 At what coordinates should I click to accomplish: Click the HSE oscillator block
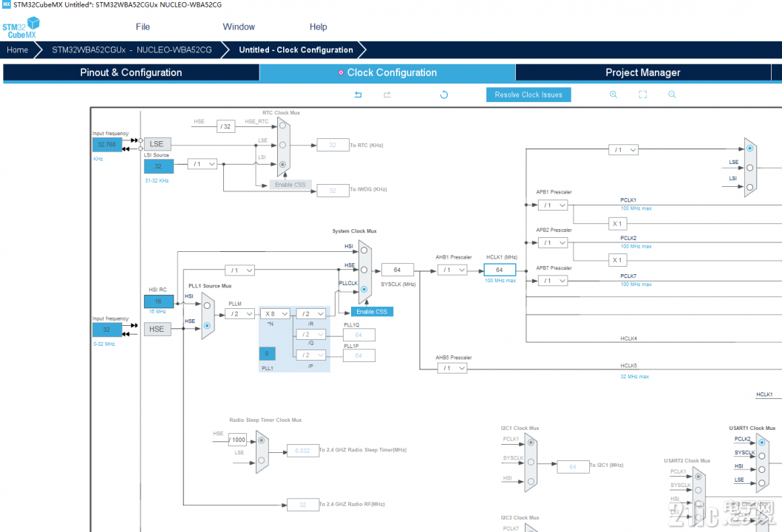point(157,329)
